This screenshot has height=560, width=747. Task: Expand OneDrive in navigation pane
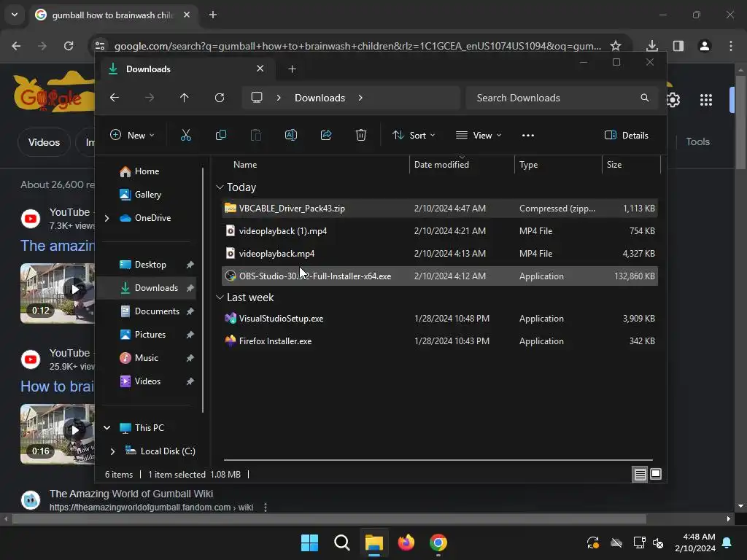pos(107,218)
